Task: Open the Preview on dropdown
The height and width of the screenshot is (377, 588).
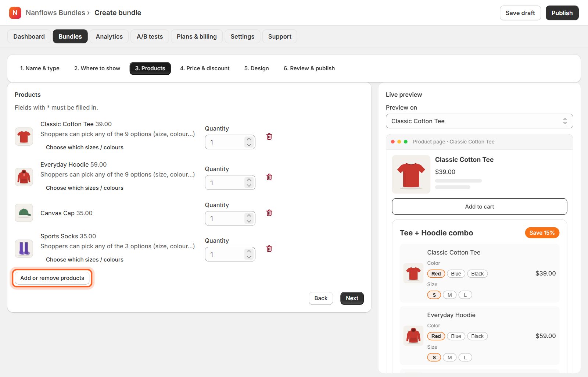Action: [x=479, y=121]
